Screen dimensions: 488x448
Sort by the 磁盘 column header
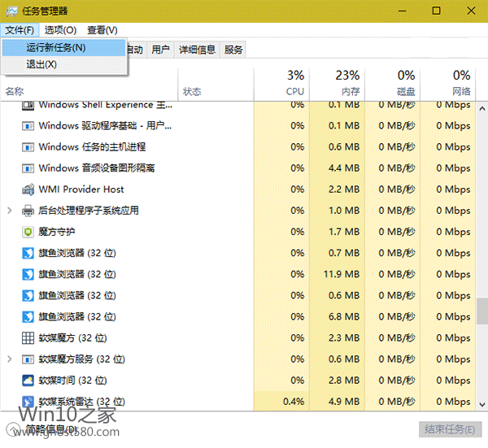point(392,85)
